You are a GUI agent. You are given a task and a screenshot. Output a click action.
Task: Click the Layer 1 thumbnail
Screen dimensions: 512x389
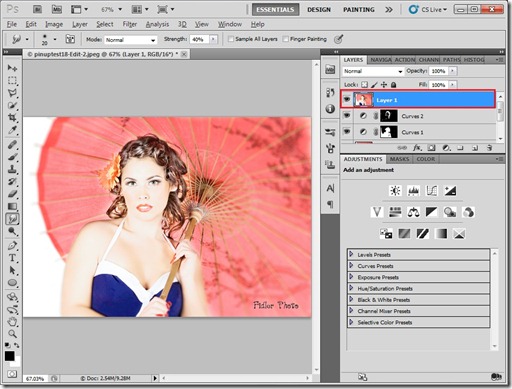(x=363, y=100)
